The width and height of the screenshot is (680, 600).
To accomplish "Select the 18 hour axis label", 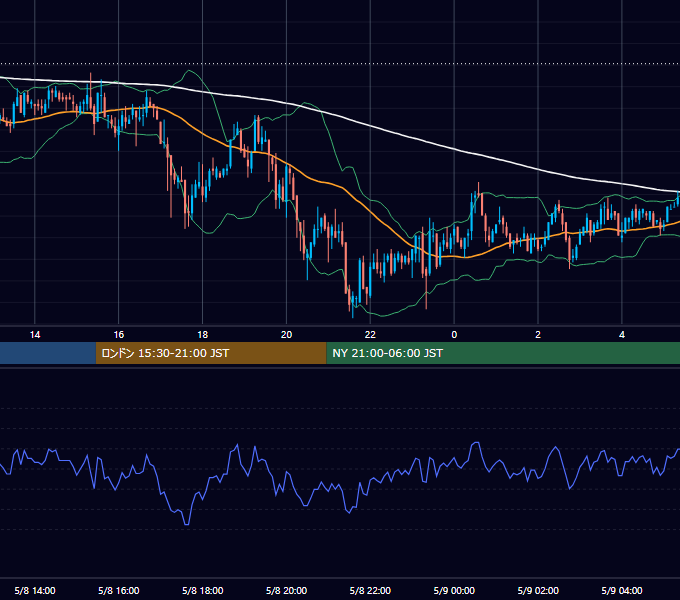I will tap(203, 335).
